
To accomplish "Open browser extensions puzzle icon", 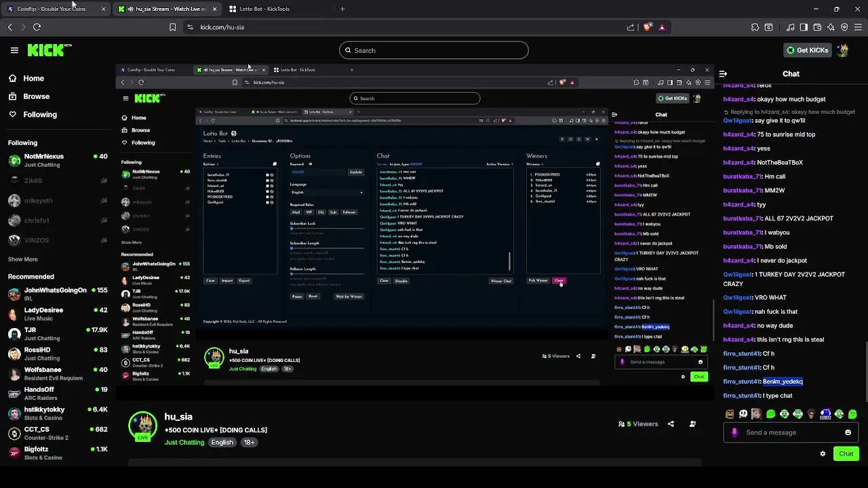I will click(755, 27).
